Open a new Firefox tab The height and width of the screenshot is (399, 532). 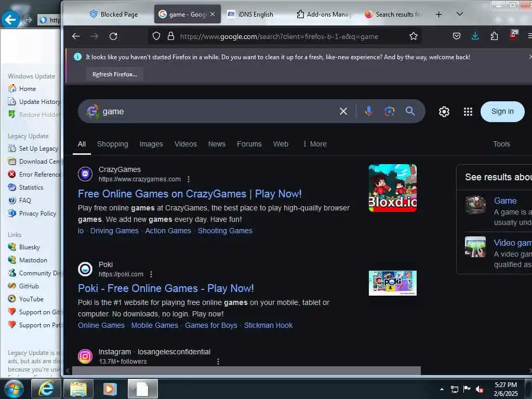[x=438, y=14]
